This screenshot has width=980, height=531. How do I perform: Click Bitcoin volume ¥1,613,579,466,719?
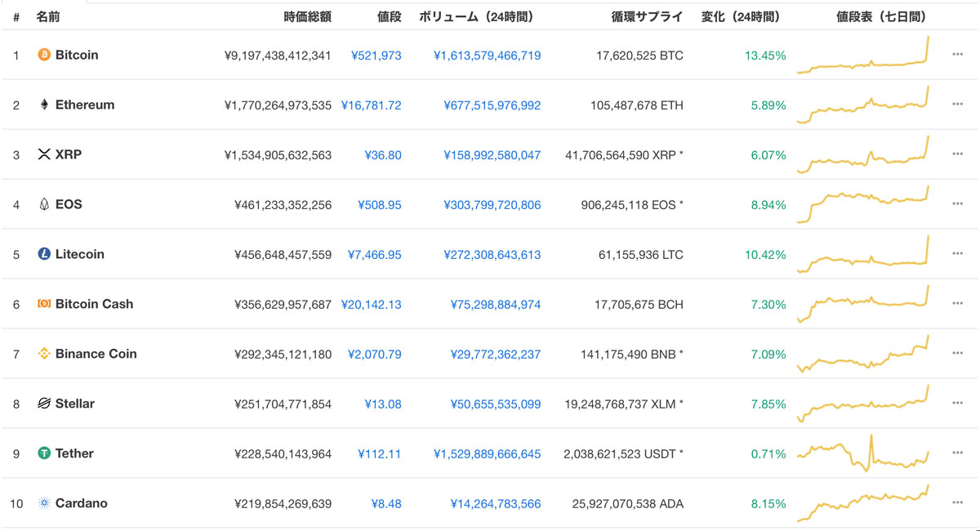tap(488, 56)
